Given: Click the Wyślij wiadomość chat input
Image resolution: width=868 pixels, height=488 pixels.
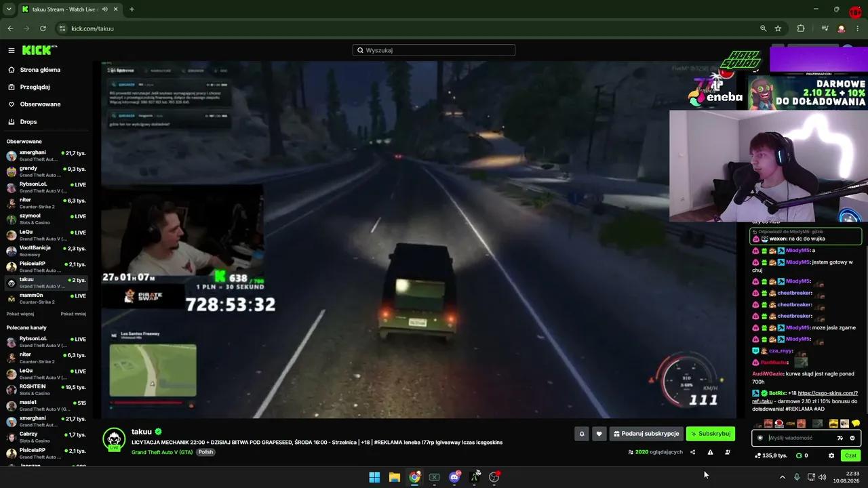Looking at the screenshot, I should pos(800,438).
